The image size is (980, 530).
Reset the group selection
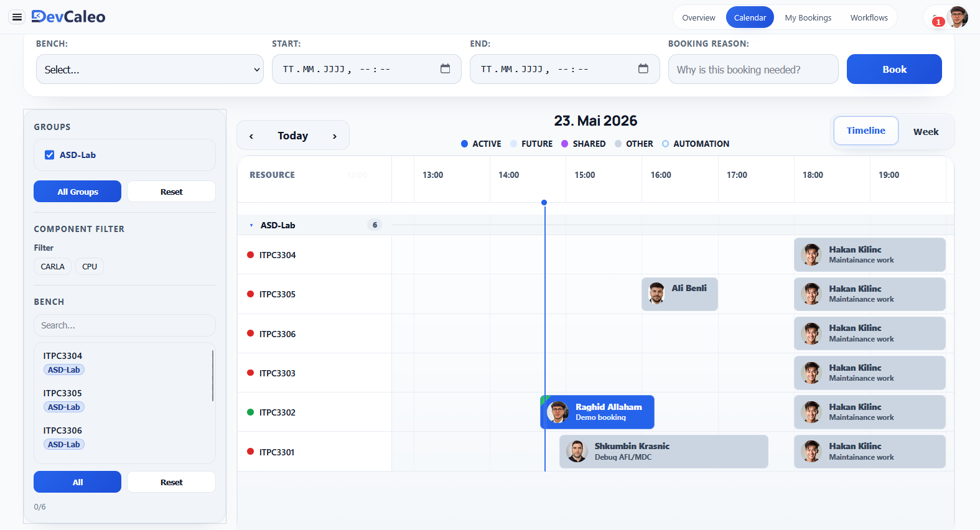tap(171, 192)
